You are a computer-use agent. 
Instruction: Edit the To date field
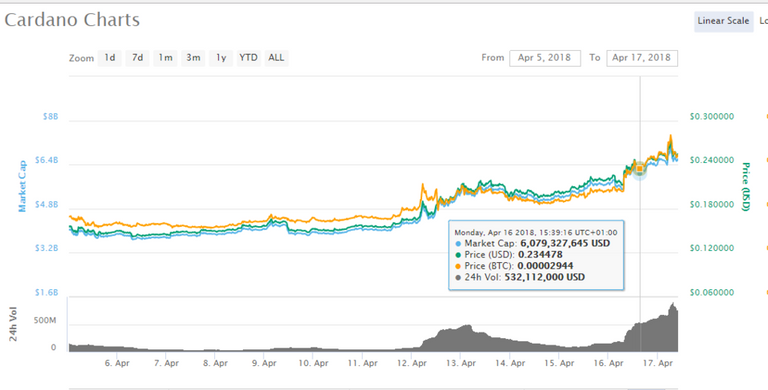point(642,58)
